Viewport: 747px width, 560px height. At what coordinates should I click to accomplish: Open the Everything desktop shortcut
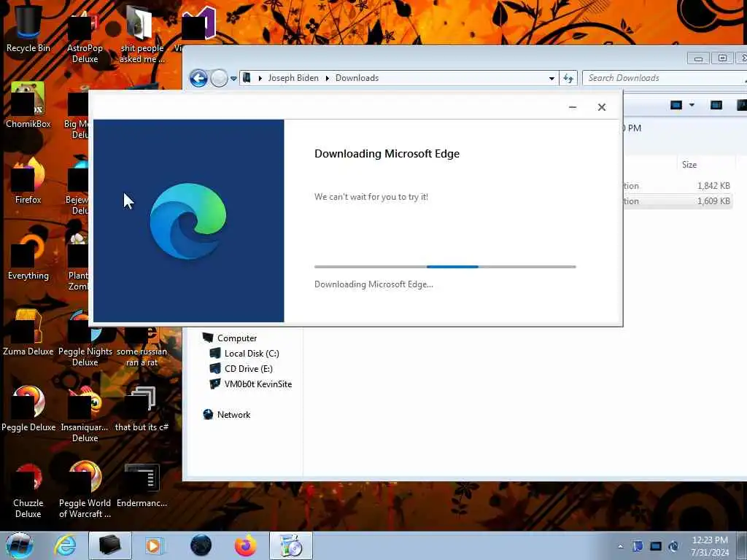pyautogui.click(x=28, y=257)
